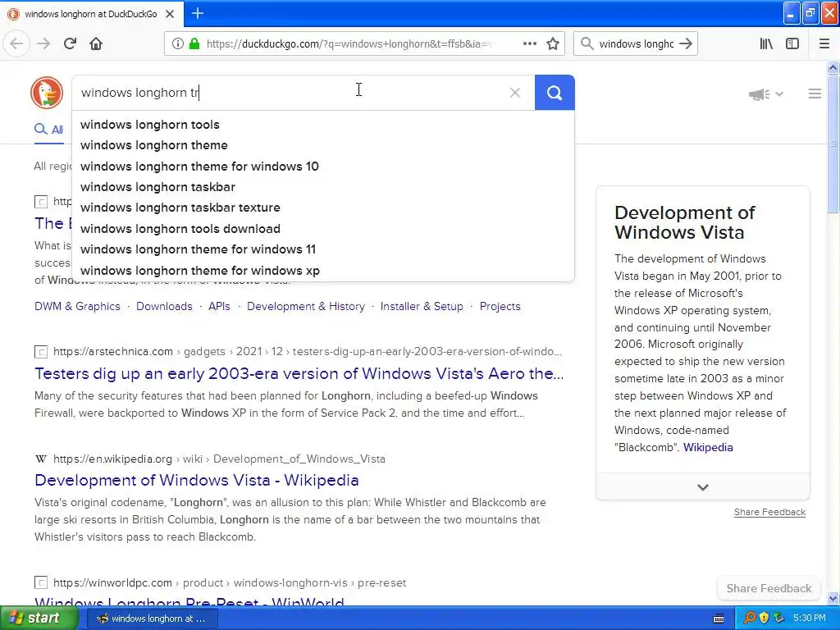
Task: Open DuckDuckGo megaphone dropdown
Action: click(765, 94)
